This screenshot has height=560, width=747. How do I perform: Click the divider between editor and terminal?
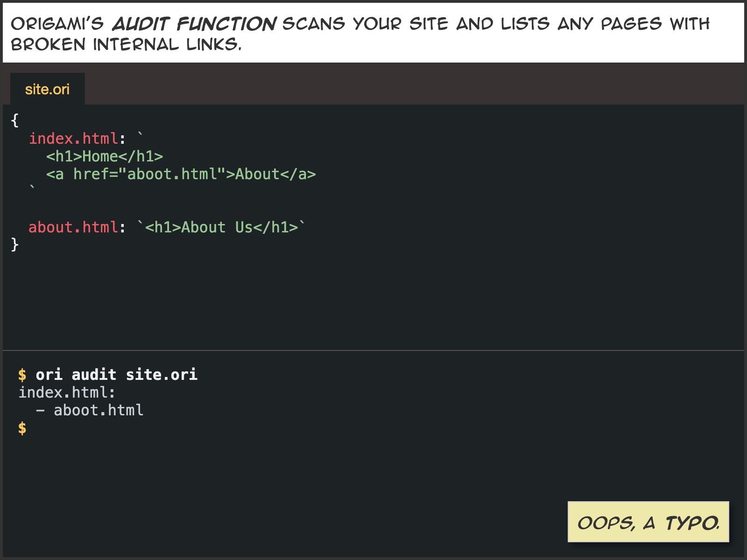[373, 350]
